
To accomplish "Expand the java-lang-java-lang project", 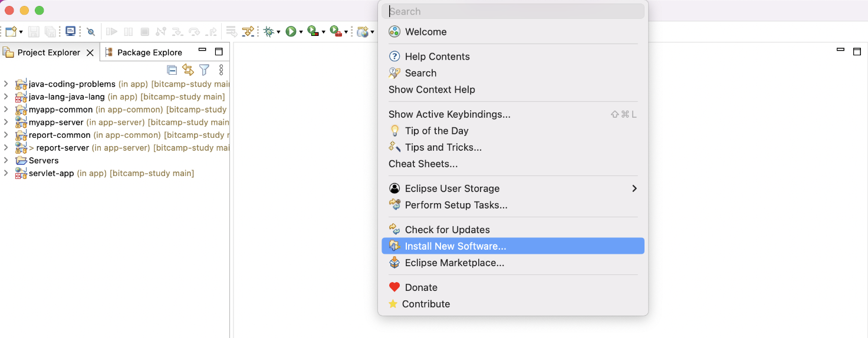I will point(6,97).
